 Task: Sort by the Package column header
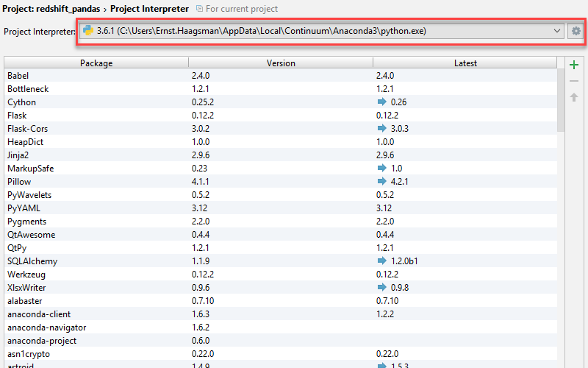point(96,63)
